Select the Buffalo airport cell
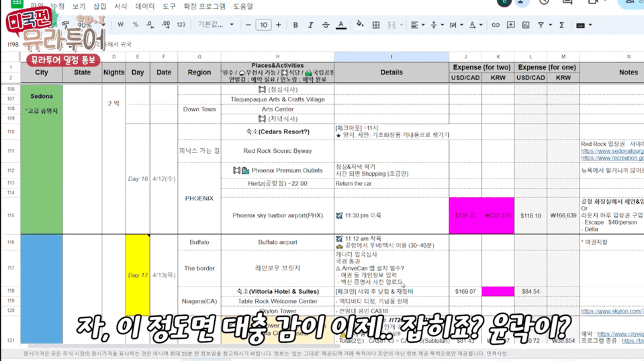 tap(277, 242)
